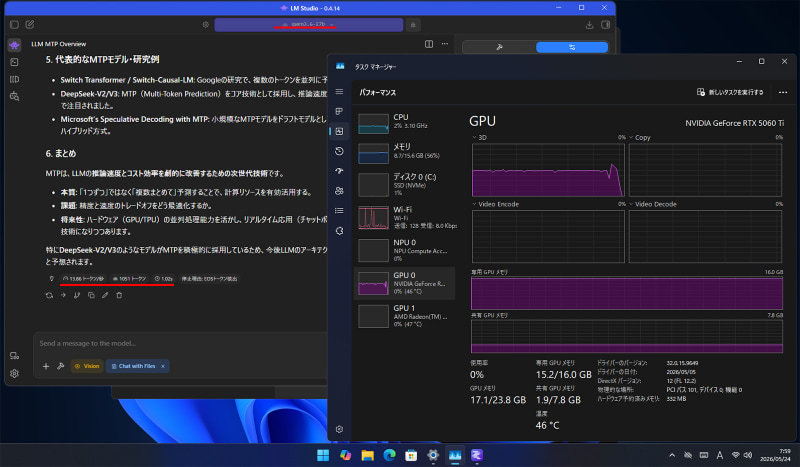Click the message input field
Viewport: 800px width, 467px height.
coord(181,343)
